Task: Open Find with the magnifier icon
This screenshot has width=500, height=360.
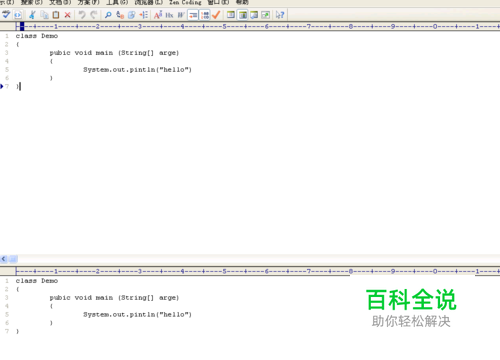Action: click(108, 15)
